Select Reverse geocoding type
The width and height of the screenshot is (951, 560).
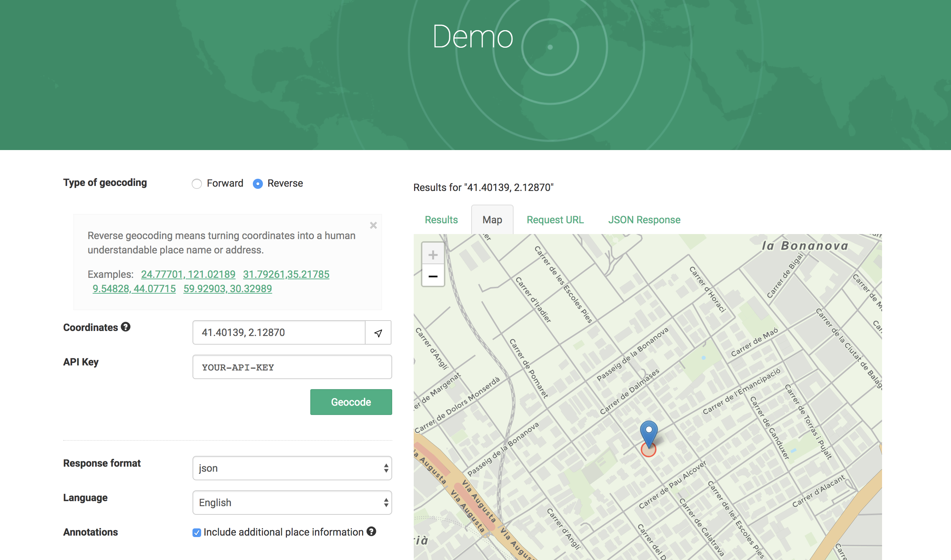(x=258, y=184)
